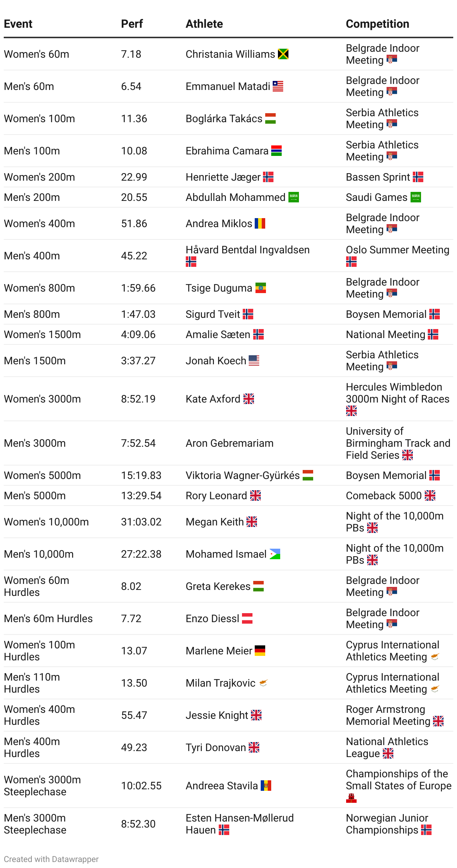Click the Cyprus flag next to Milan Trajkovic
The height and width of the screenshot is (868, 457).
coord(264,683)
